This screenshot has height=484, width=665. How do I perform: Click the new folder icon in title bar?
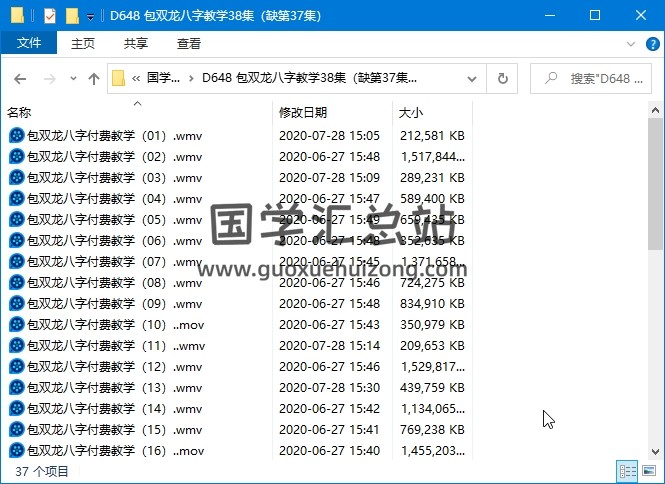pyautogui.click(x=71, y=15)
